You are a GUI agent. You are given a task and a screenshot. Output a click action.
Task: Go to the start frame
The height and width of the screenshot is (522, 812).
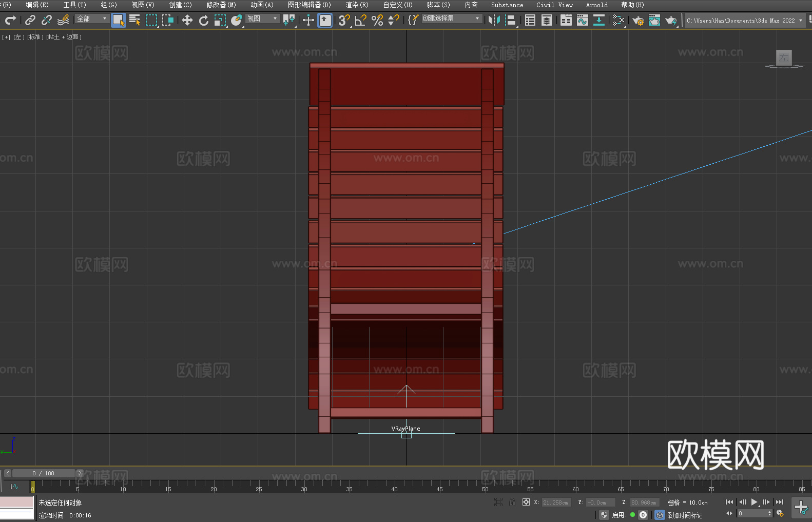(x=729, y=502)
